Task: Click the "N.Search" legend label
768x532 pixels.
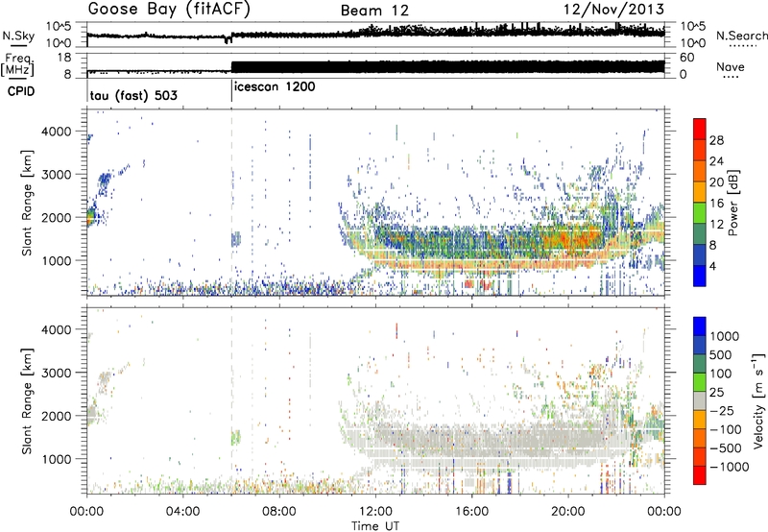Action: click(741, 36)
